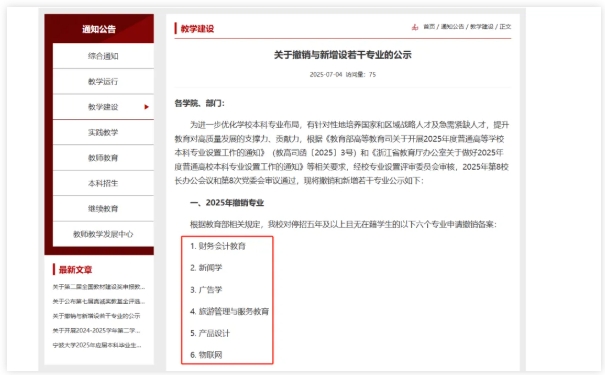Screen dimensions: 605x375
Task: Click list item 1. 财务会计教育
Action: [218, 246]
